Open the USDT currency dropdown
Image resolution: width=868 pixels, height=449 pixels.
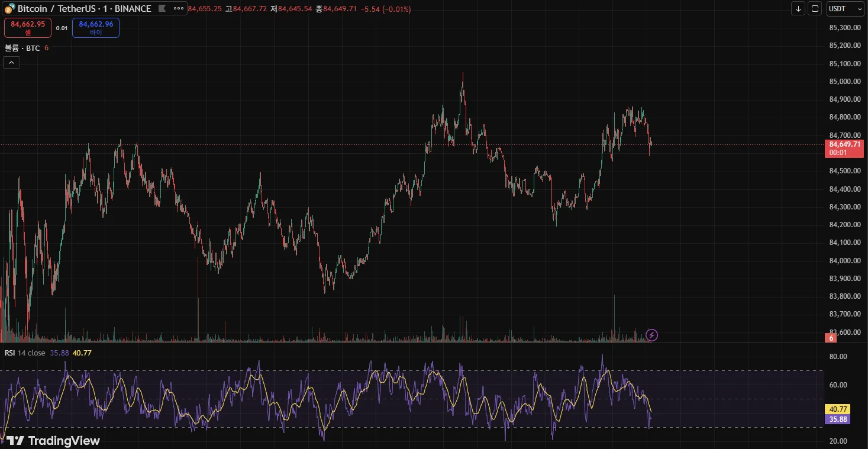(845, 9)
